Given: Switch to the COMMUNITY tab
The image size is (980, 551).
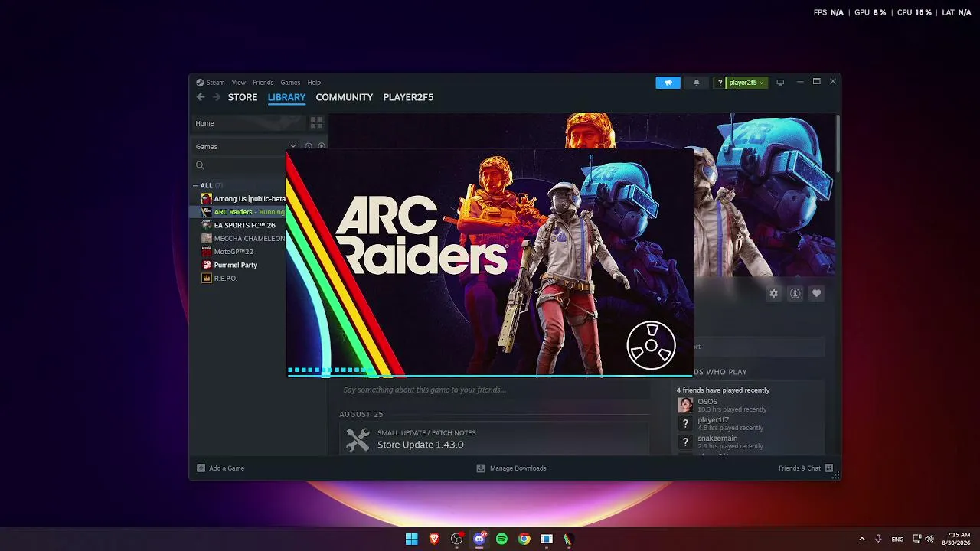Looking at the screenshot, I should click(x=345, y=97).
